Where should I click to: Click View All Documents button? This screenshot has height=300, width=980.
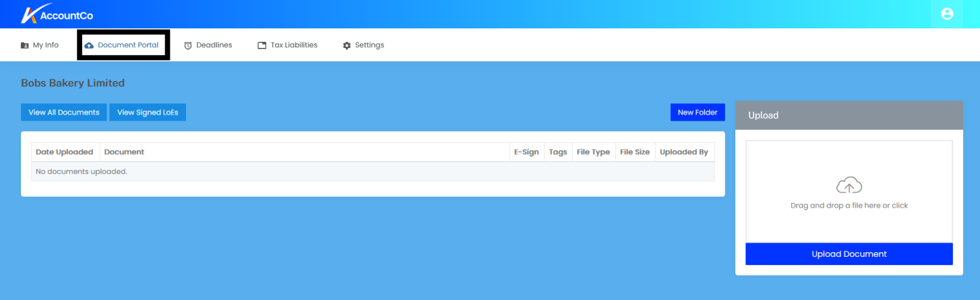[x=64, y=113]
